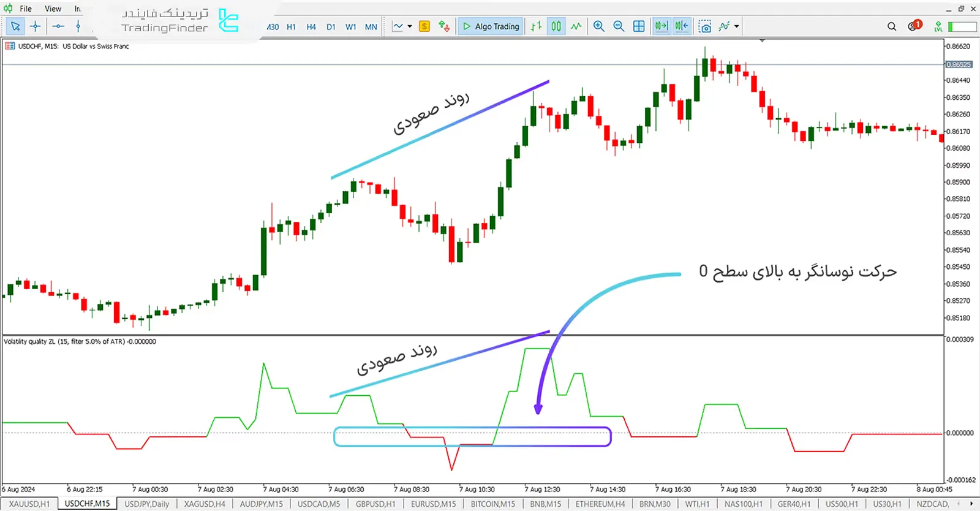
Task: Click the USDCHF chart symbol icon
Action: pos(10,46)
